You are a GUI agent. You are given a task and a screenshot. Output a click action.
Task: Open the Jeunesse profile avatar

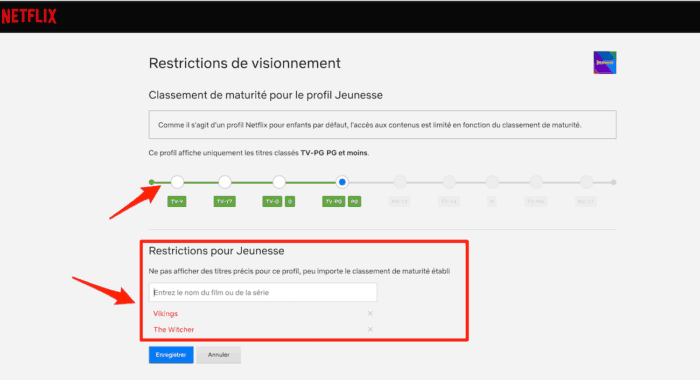[605, 63]
